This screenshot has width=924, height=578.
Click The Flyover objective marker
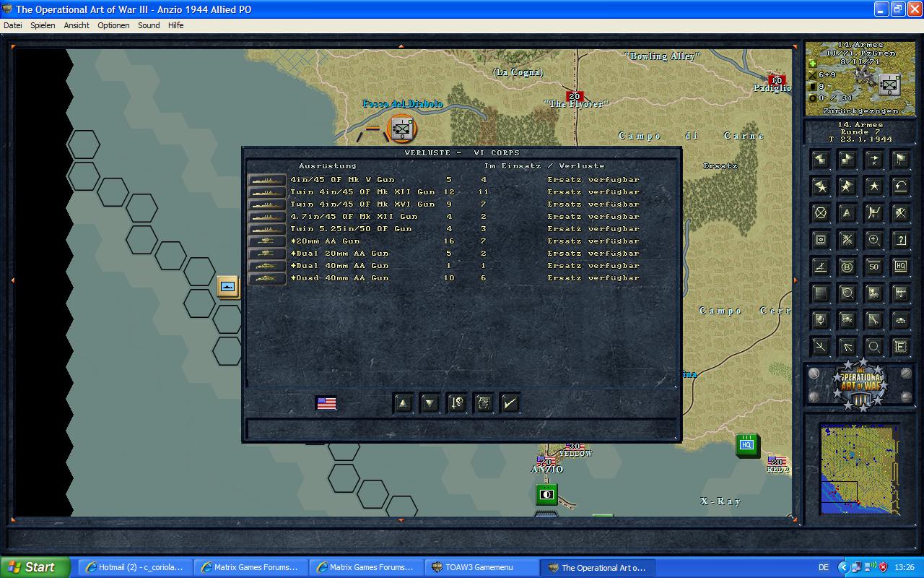pos(575,97)
